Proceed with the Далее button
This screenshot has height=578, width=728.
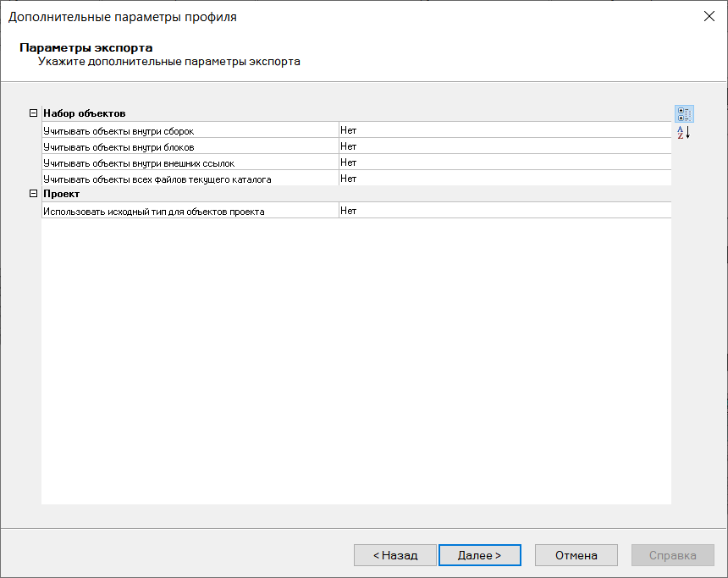[x=479, y=555]
